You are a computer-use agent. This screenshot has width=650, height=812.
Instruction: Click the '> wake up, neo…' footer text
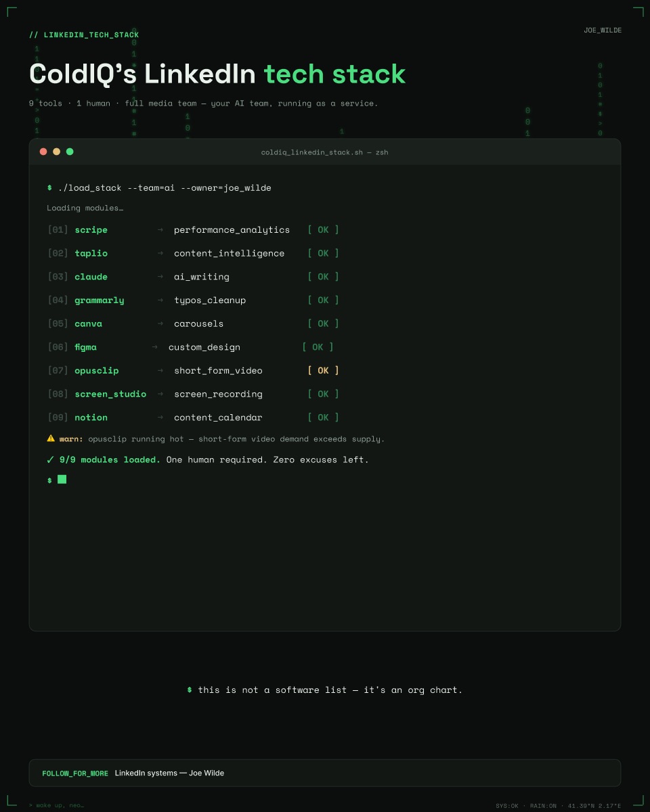coord(56,805)
